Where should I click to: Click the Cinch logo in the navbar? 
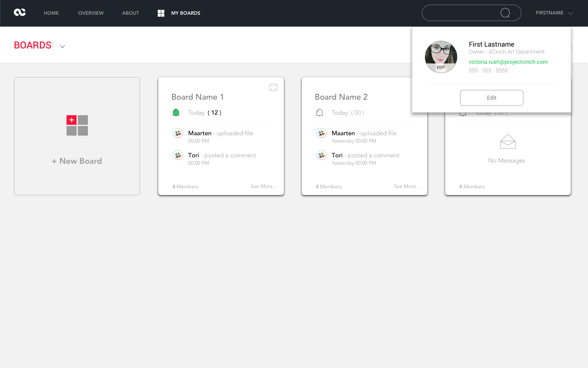point(20,13)
